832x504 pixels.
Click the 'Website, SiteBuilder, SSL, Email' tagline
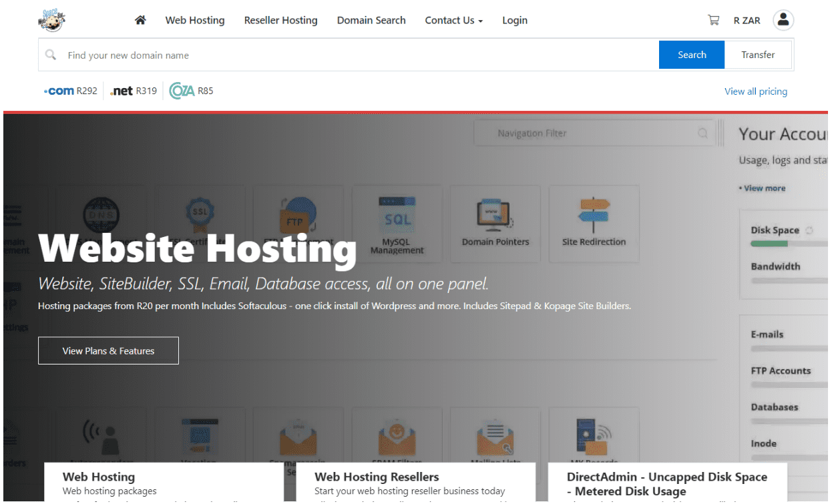click(263, 284)
